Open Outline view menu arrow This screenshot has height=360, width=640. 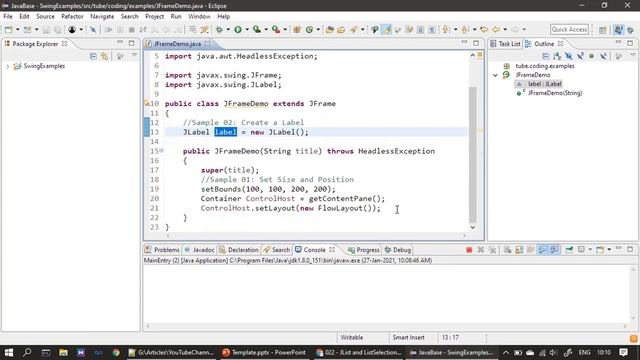click(x=633, y=56)
